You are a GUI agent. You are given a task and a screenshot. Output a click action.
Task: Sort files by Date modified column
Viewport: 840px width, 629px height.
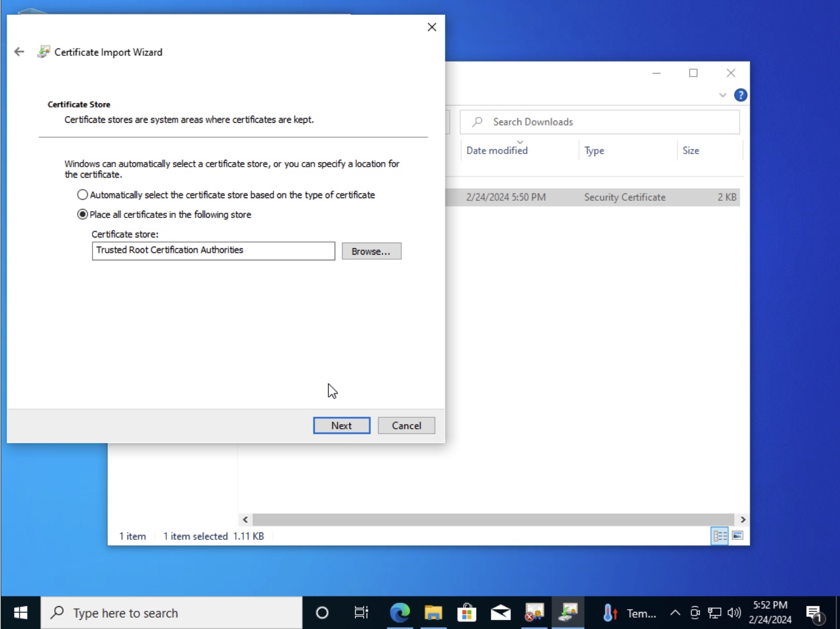[x=497, y=151]
